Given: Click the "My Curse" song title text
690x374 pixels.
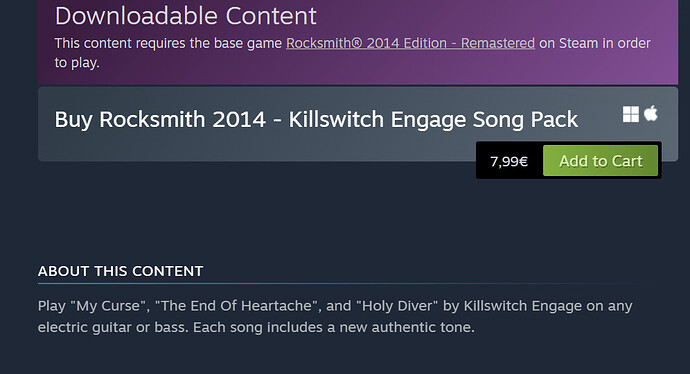Looking at the screenshot, I should click(x=110, y=306).
